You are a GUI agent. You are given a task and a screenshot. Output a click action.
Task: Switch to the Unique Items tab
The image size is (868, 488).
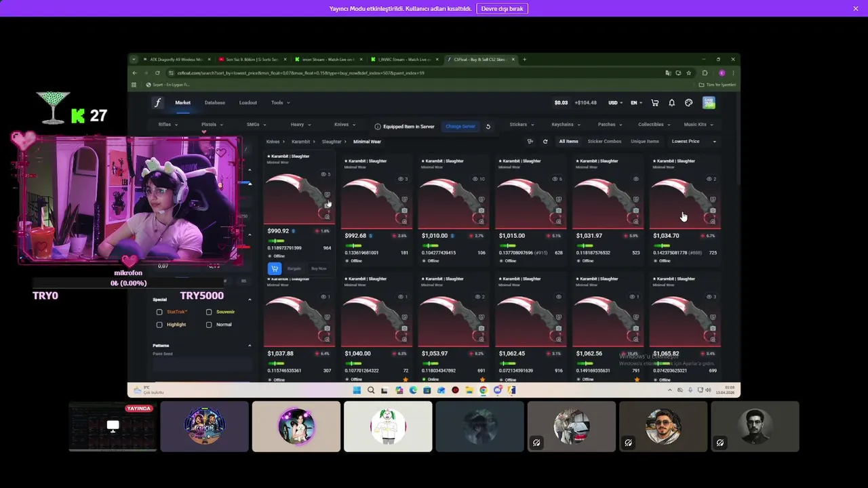click(x=644, y=142)
